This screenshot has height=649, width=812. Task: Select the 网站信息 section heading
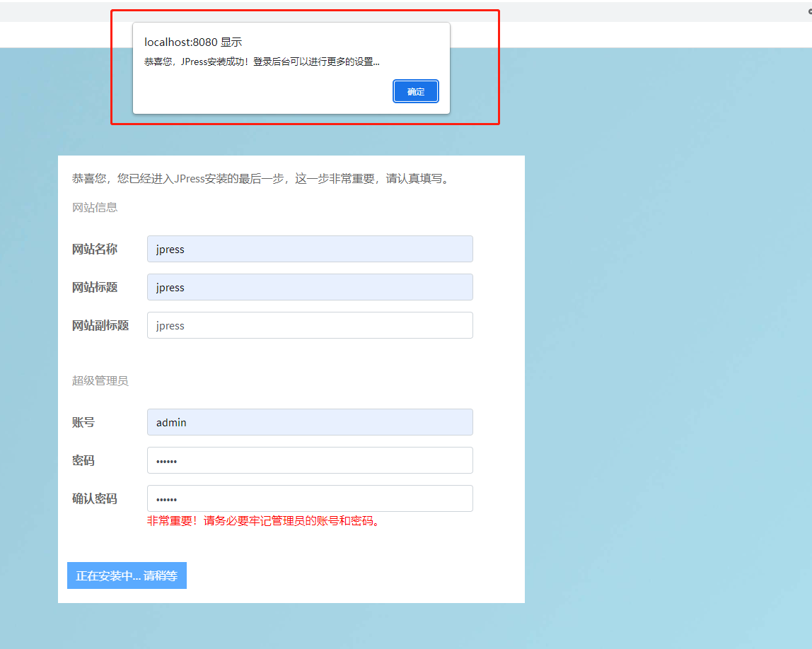click(95, 208)
